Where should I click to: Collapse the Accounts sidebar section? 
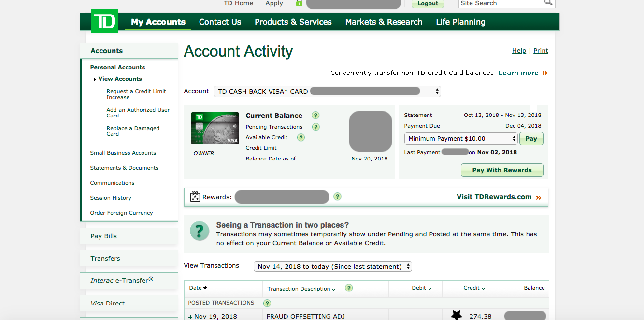click(x=129, y=51)
